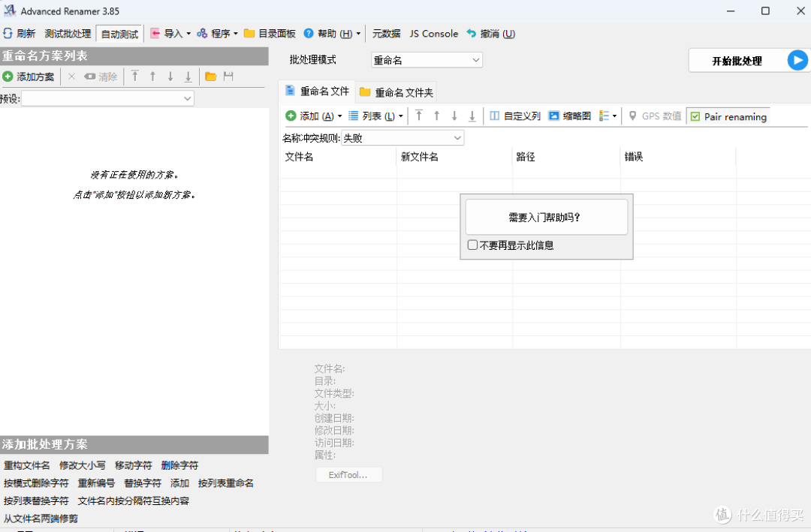Screen dimensions: 811x532
Task: Open the view mode list icon dropdown
Action: coord(607,116)
